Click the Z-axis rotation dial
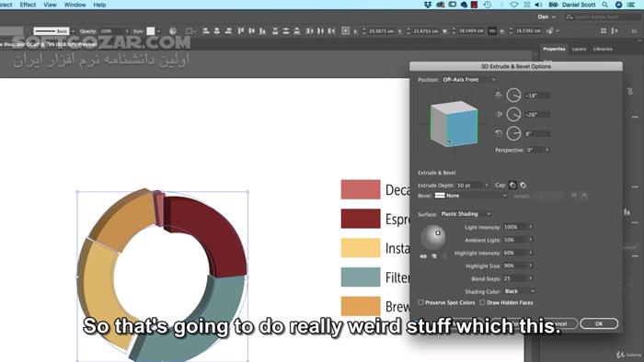Image resolution: width=644 pixels, height=362 pixels. [513, 133]
